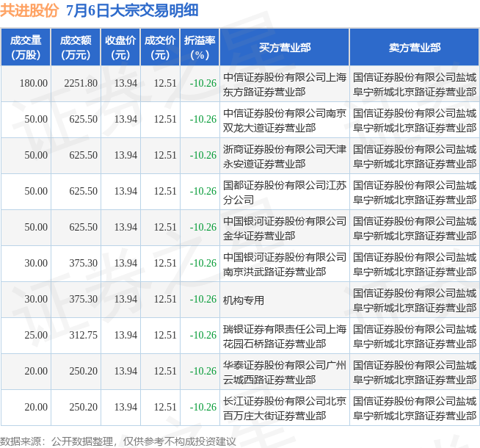Click the seller cell in the 机构专用 row
The height and width of the screenshot is (448, 480).
415,300
